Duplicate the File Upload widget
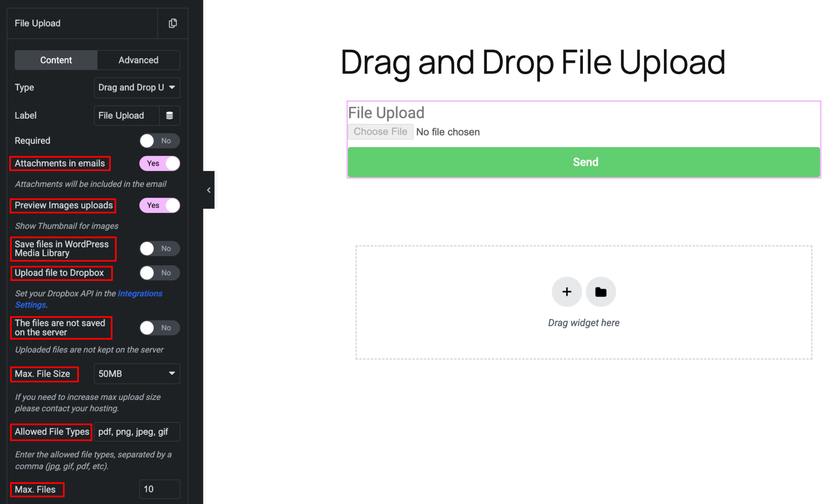Viewport: 830px width, 504px height. 172,23
